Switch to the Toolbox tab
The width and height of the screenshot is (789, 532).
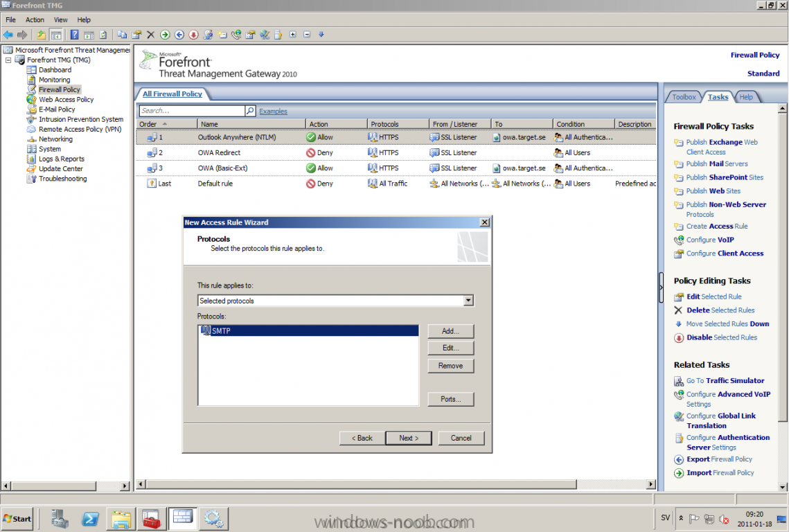[x=684, y=97]
